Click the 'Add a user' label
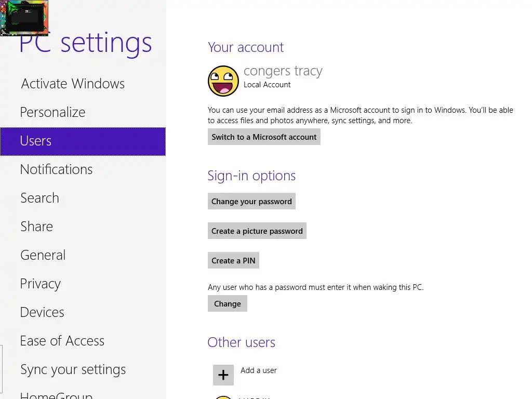Viewport: 532px width, 399px height. pos(259,370)
